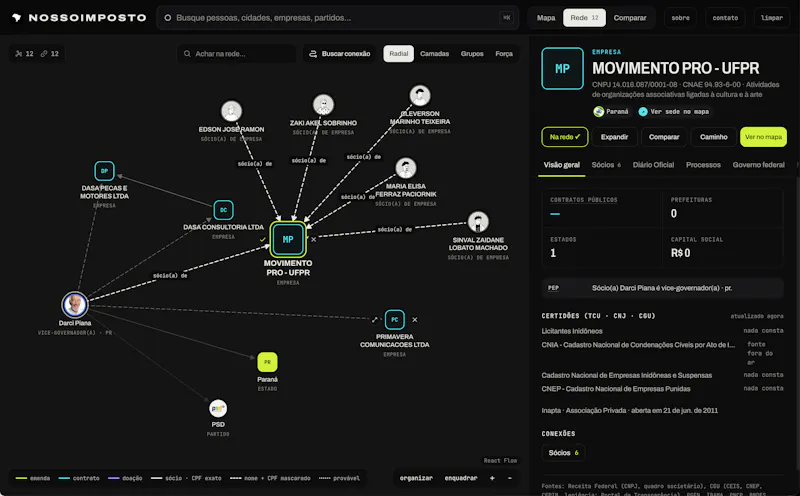Click the emenda legend color line
The height and width of the screenshot is (496, 800).
pyautogui.click(x=21, y=478)
